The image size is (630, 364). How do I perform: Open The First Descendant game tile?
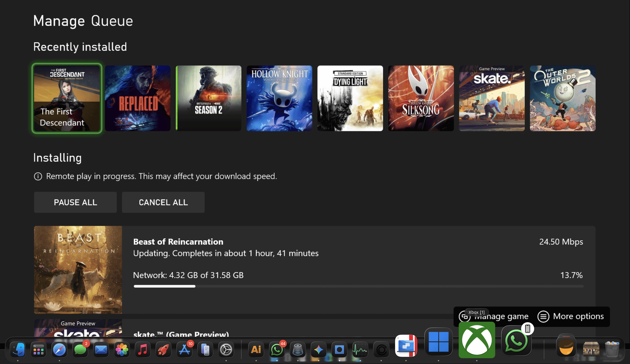[67, 98]
